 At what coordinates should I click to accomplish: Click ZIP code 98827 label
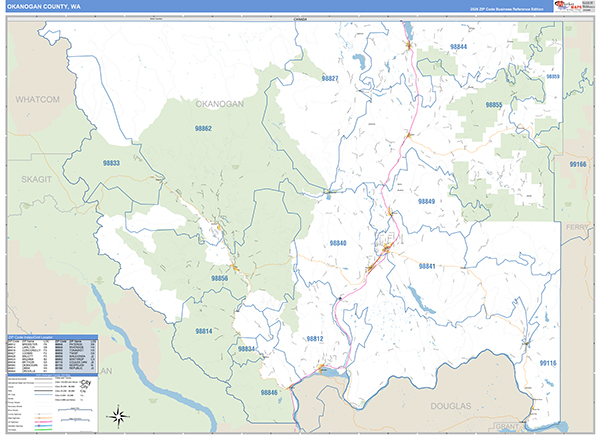[330, 78]
